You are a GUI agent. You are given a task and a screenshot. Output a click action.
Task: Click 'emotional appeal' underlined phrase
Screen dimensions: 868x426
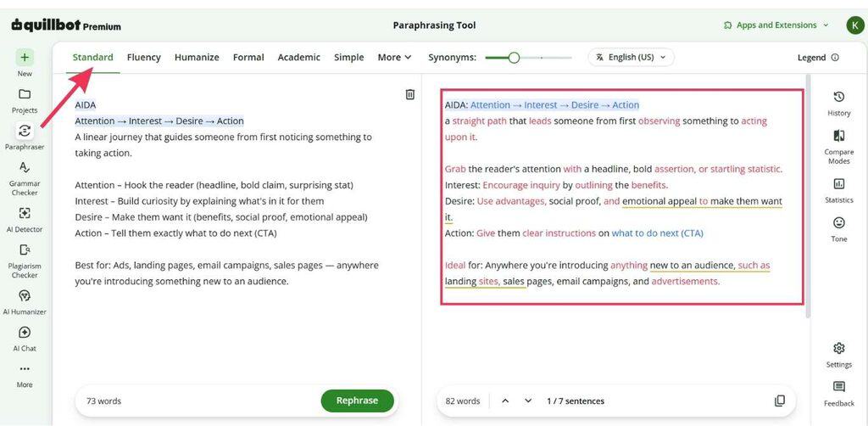click(659, 201)
